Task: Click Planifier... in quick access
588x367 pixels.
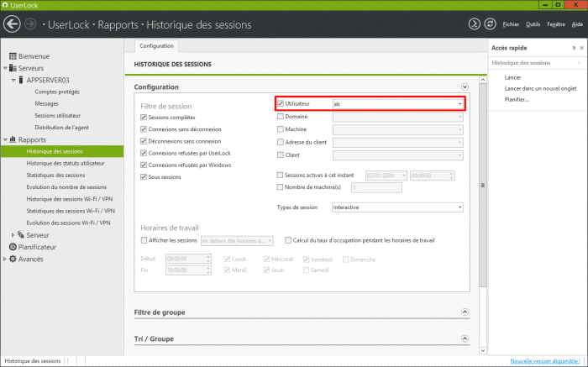Action: [517, 100]
